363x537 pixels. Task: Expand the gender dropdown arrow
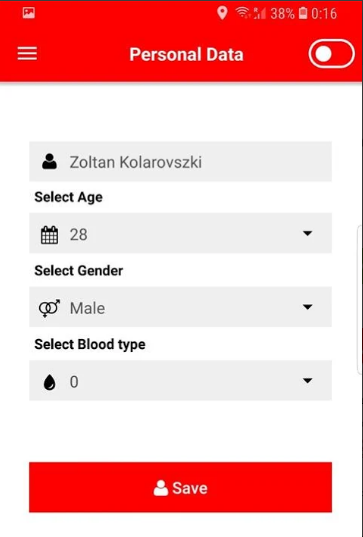[x=308, y=307]
